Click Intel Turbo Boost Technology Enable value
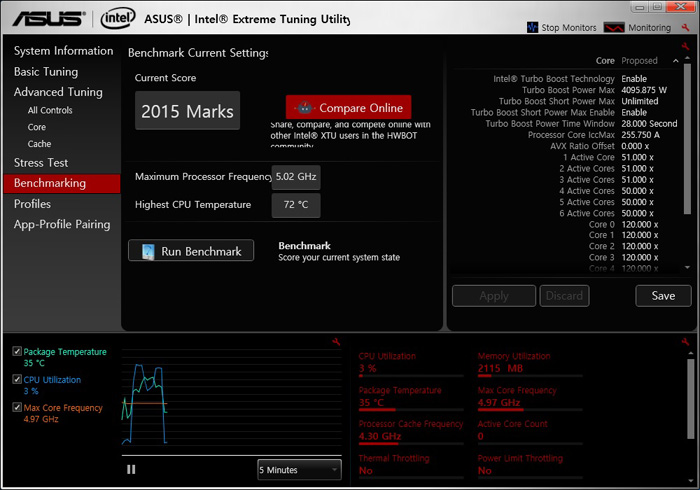Image resolution: width=700 pixels, height=490 pixels. click(634, 79)
